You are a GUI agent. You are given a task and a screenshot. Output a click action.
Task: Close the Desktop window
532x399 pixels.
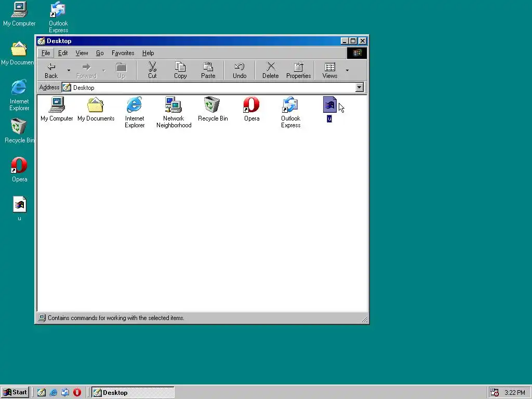[x=362, y=41]
